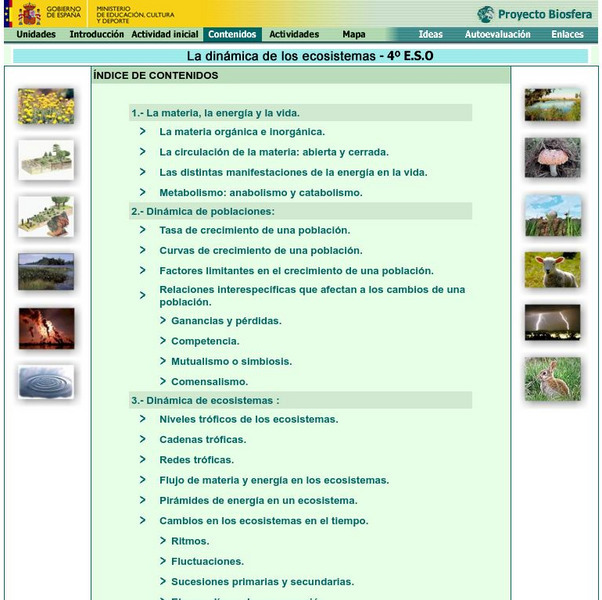Screen dimensions: 602x600
Task: Click the arrow beside Niveles tróficos
Action: pyautogui.click(x=142, y=419)
